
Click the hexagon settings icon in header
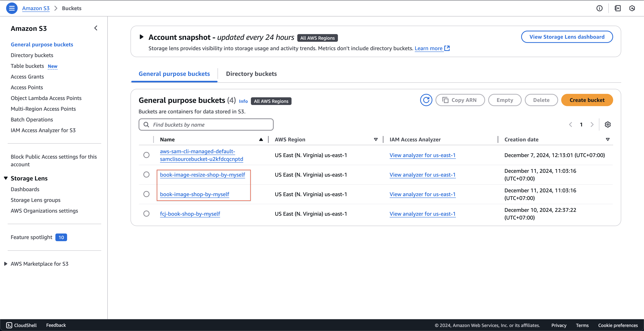[632, 8]
